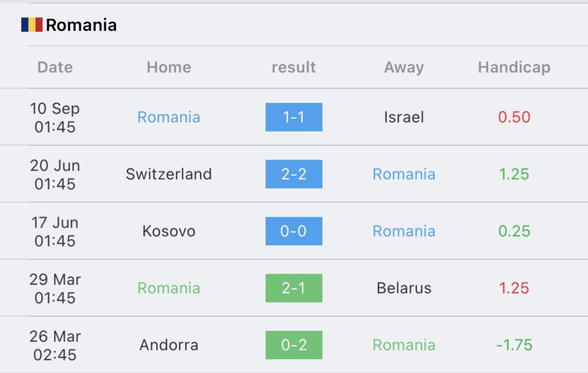Click the 0-0 result badge

[x=293, y=231]
